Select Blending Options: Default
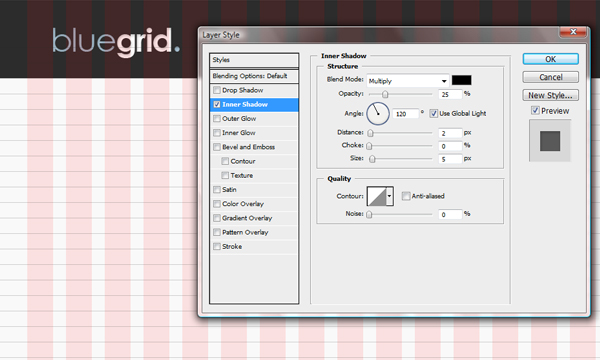 [254, 76]
